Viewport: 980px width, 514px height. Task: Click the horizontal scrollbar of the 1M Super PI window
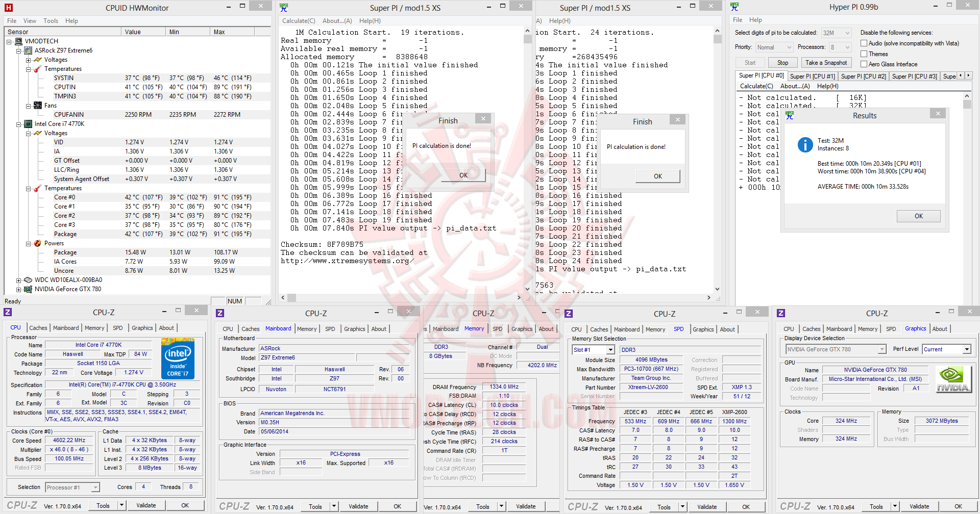click(x=401, y=297)
